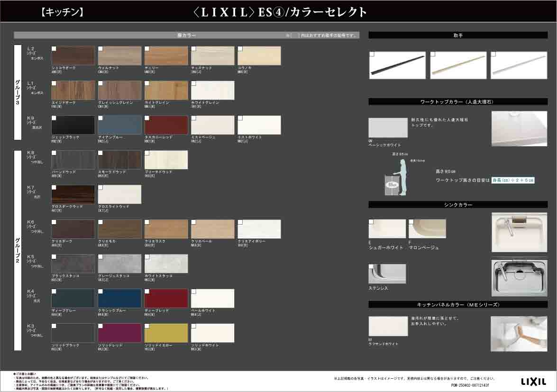This screenshot has width=557, height=392.
Task: Select the ソリッドイエロー door color swatch
Action: coord(165,333)
